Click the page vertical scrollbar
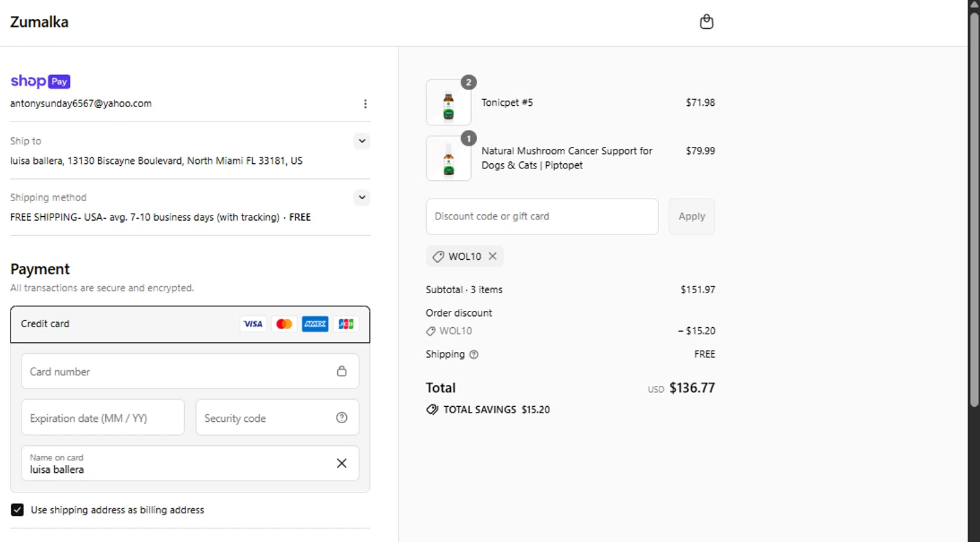 coord(973,209)
